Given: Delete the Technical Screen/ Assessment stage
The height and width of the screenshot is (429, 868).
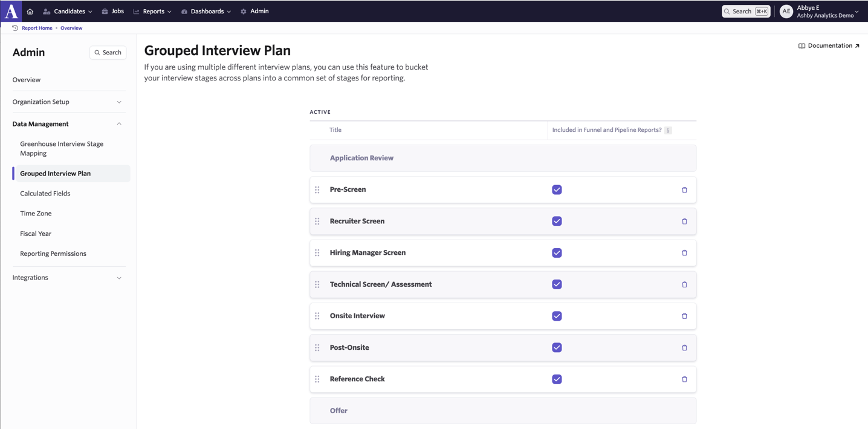Looking at the screenshot, I should pos(684,284).
